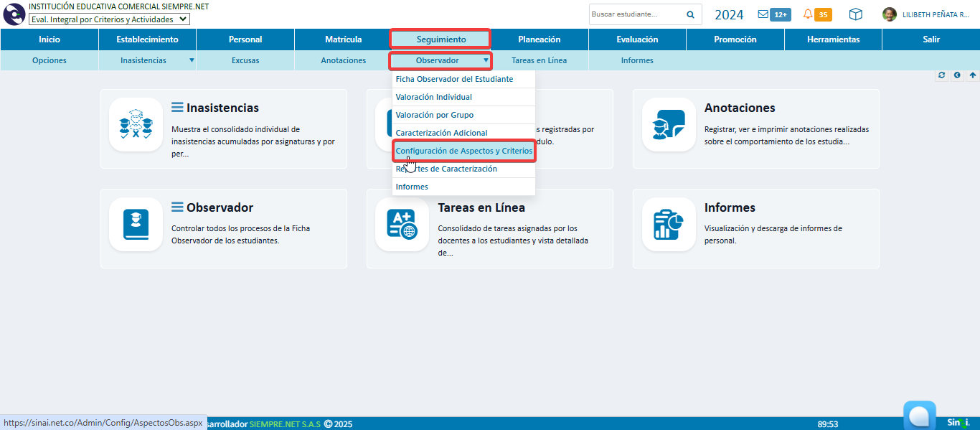This screenshot has width=980, height=430.
Task: Open the Excusas submenu link
Action: [245, 60]
